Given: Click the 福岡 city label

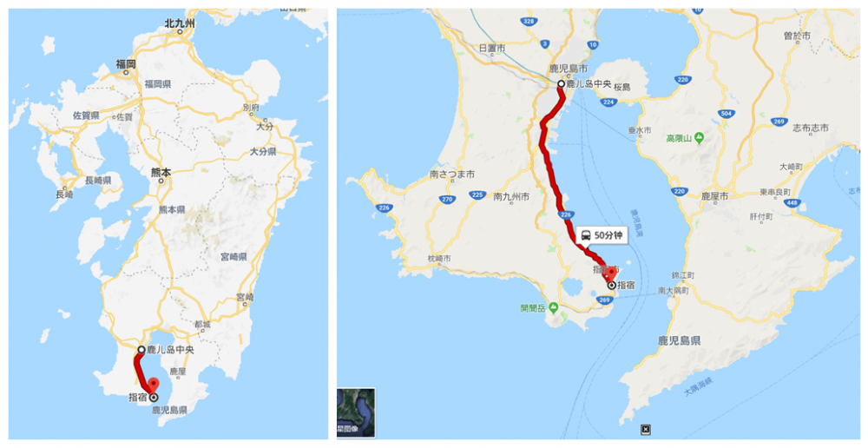Looking at the screenshot, I should (126, 64).
